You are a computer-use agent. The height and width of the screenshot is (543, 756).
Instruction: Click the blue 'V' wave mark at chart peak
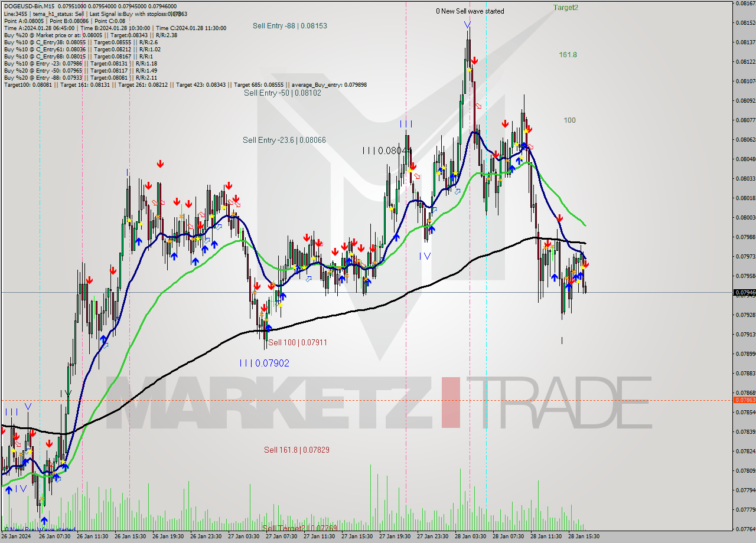467,25
